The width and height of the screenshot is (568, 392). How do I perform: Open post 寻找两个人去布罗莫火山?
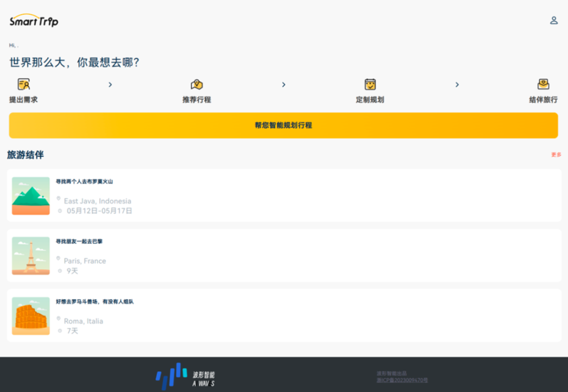click(x=84, y=181)
